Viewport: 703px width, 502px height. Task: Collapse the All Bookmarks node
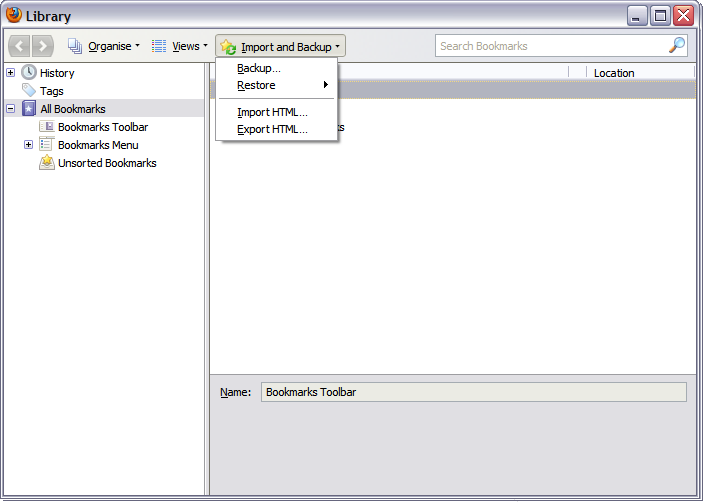[x=11, y=108]
